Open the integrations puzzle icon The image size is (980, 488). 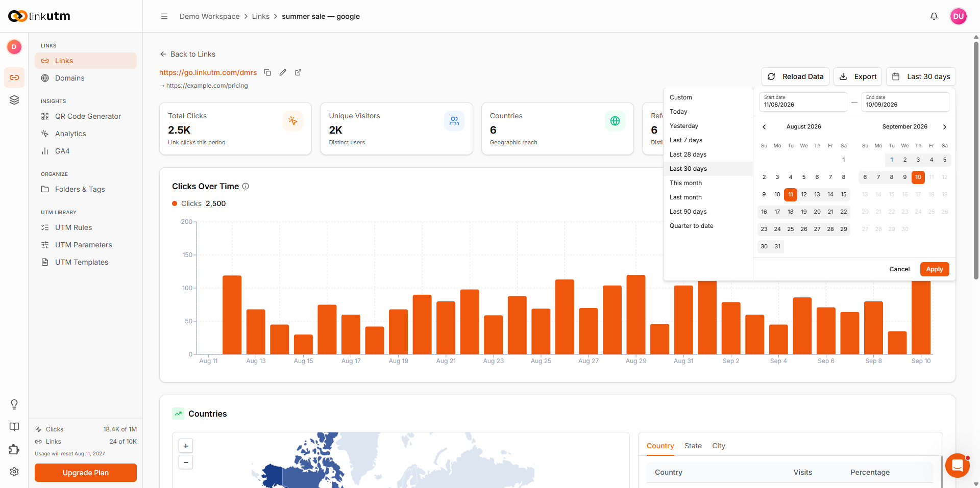(x=14, y=449)
